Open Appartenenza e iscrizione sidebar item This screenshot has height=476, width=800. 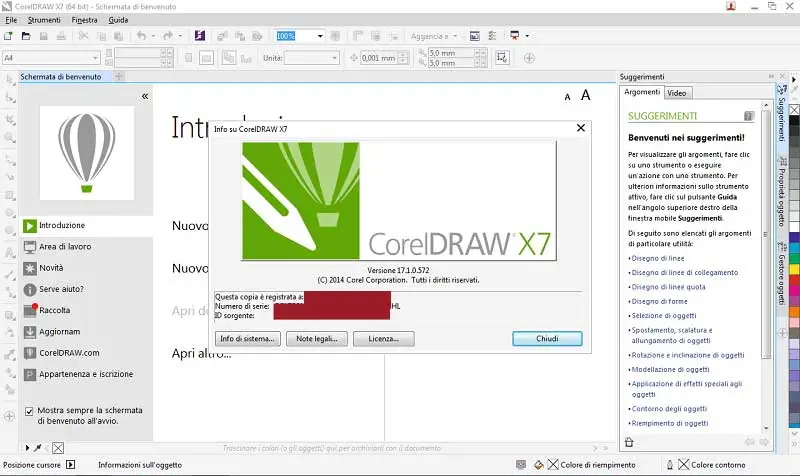(x=87, y=374)
